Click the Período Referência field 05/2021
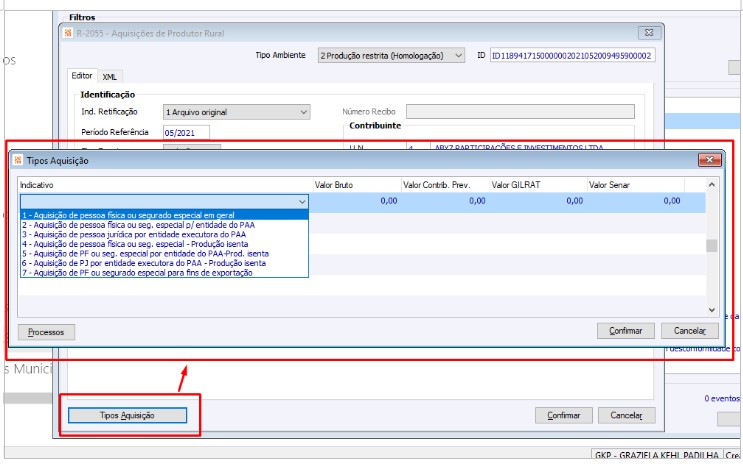 [186, 133]
